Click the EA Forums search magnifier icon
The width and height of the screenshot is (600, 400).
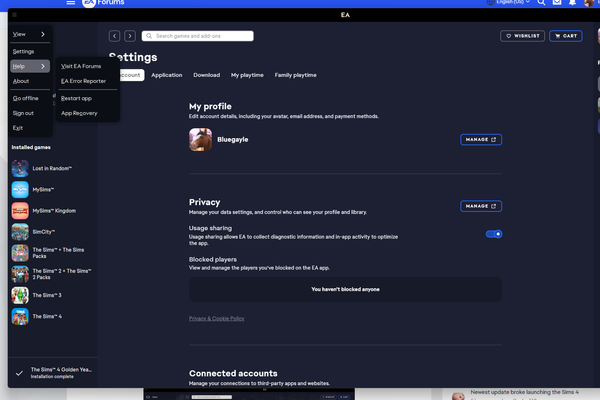pyautogui.click(x=541, y=2)
